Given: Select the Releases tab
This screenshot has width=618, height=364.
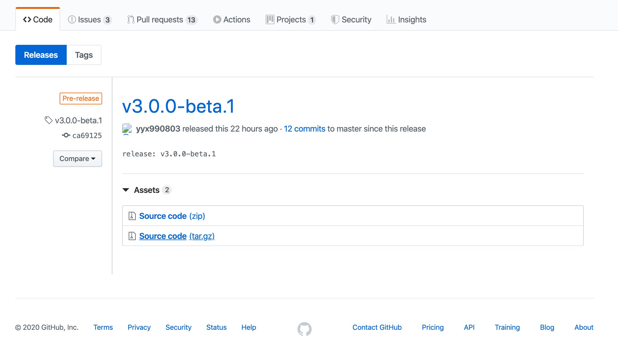Looking at the screenshot, I should 41,55.
